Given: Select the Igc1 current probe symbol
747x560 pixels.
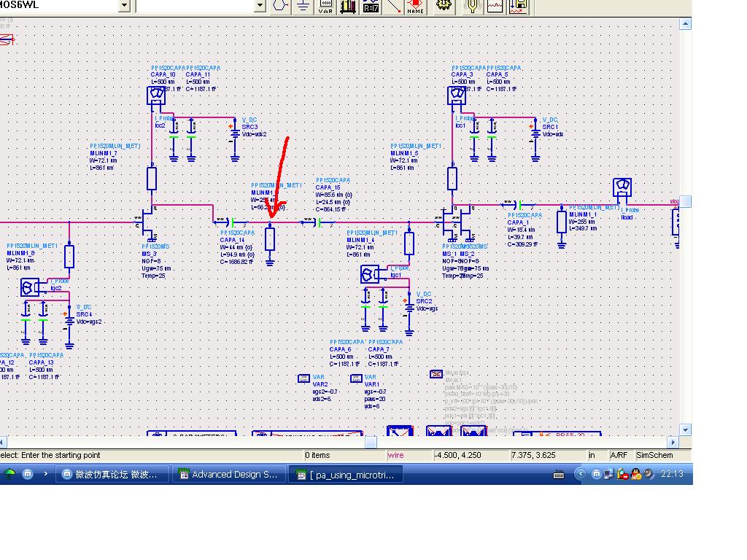Looking at the screenshot, I should (x=370, y=274).
